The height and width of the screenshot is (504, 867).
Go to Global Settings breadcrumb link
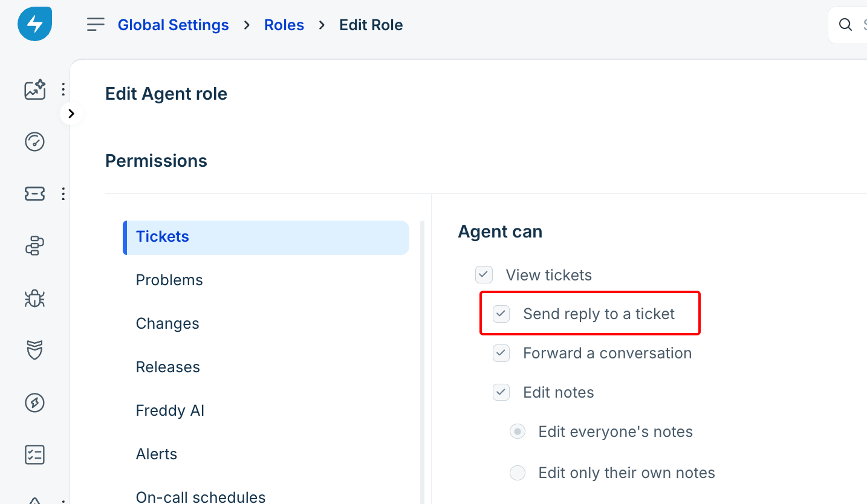pyautogui.click(x=174, y=25)
